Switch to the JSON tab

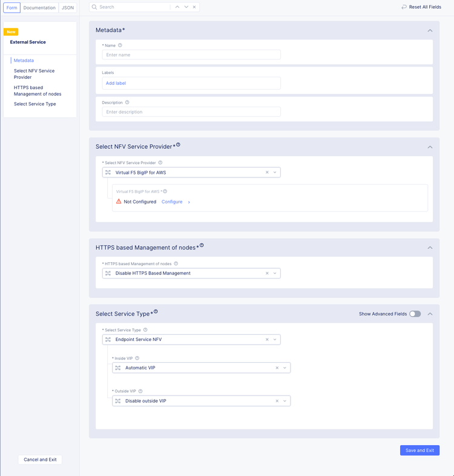[x=68, y=8]
